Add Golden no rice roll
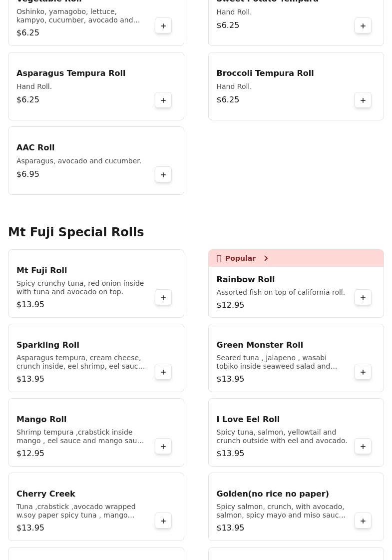392x560 pixels. 363,521
